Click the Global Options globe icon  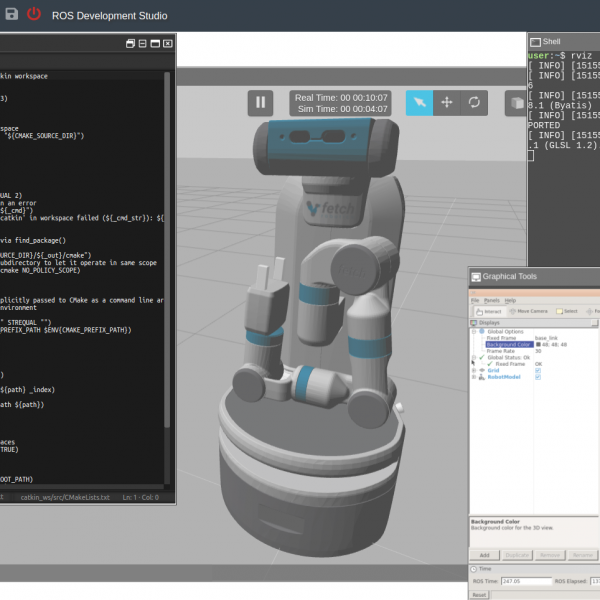click(x=482, y=331)
